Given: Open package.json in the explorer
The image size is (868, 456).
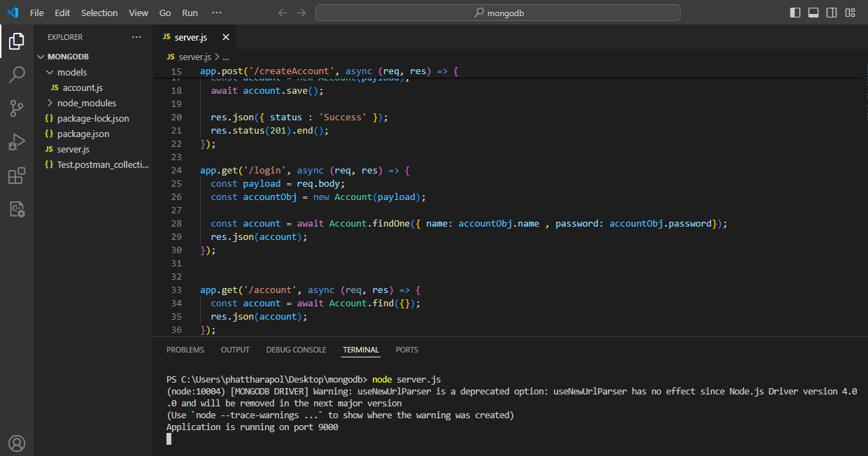Looking at the screenshot, I should [83, 134].
